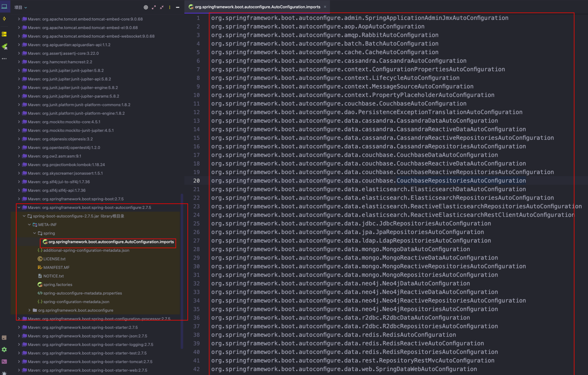
Task: Open the 项目 view dropdown
Action: click(20, 7)
